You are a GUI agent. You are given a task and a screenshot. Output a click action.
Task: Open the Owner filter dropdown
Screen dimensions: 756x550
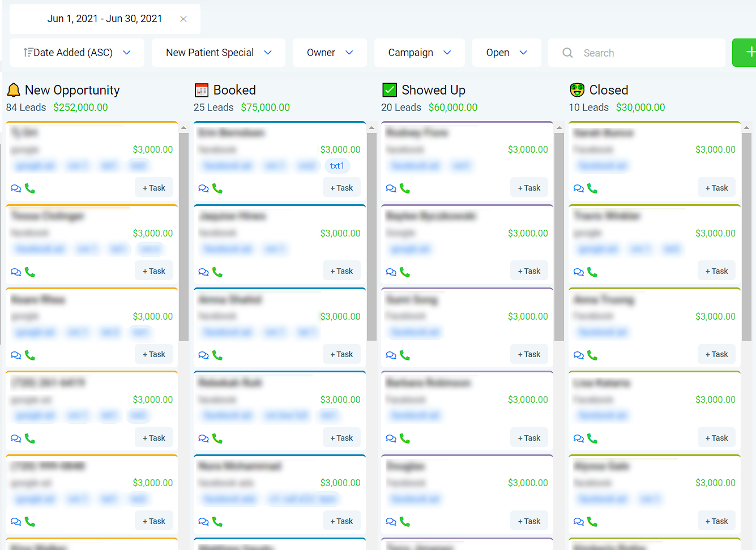(x=330, y=53)
